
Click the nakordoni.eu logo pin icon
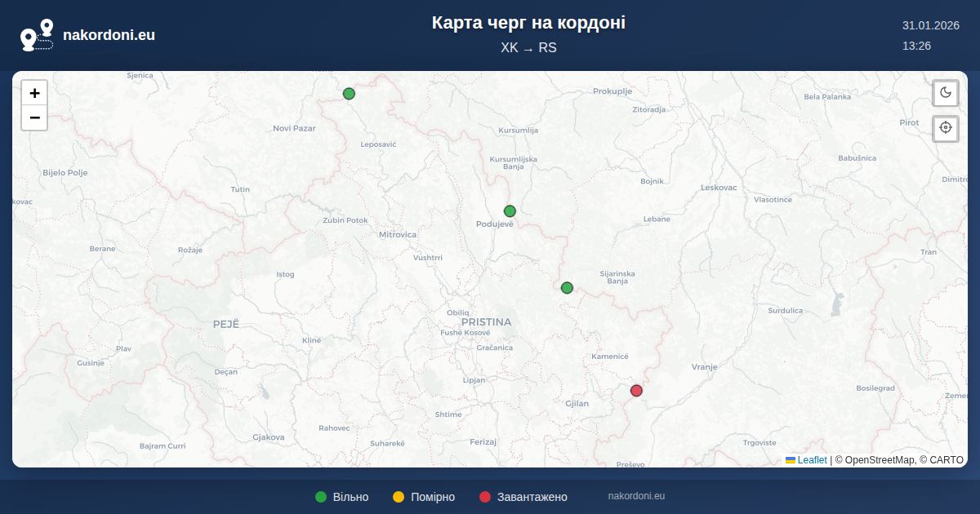[x=37, y=35]
